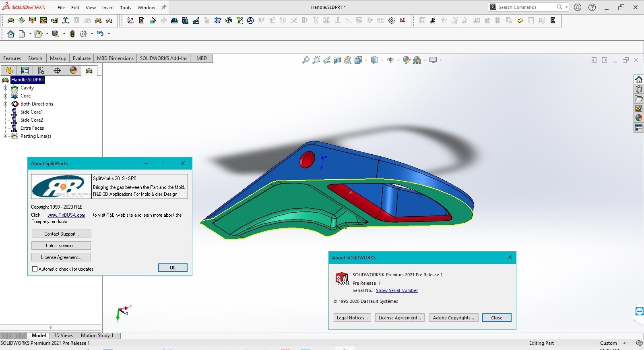The height and width of the screenshot is (350, 644).
Task: Click the yellow eraser-shaped toolbar icon
Action: (x=520, y=21)
